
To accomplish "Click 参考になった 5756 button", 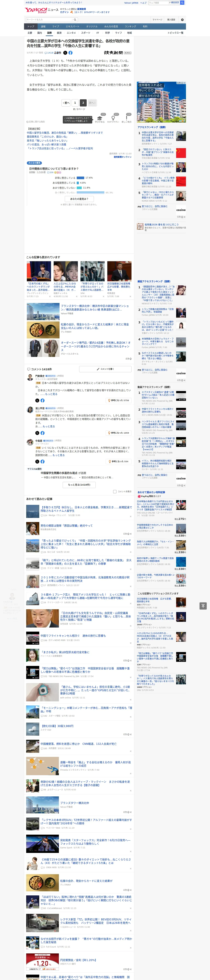I will click(x=119, y=401).
